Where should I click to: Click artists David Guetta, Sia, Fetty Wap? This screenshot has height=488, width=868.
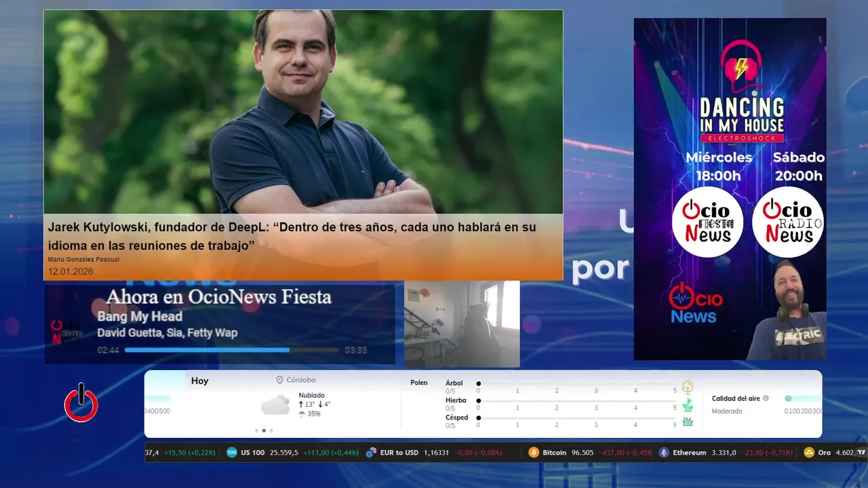(x=167, y=333)
